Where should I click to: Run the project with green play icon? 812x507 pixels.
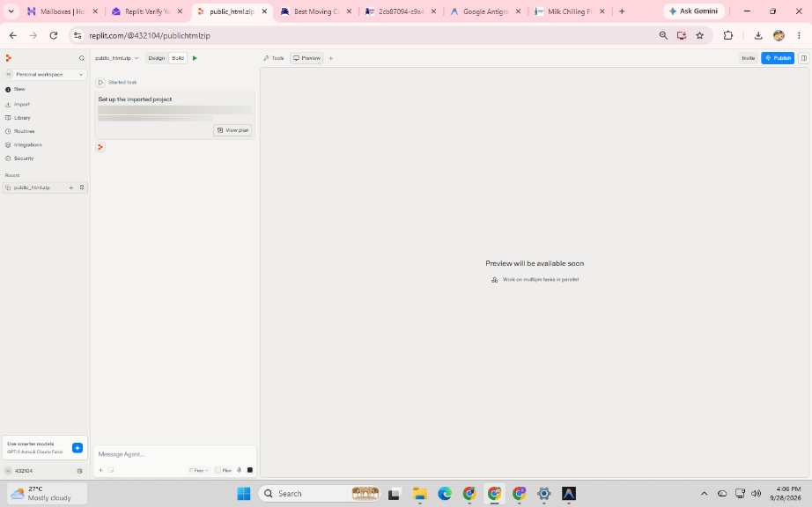point(195,58)
